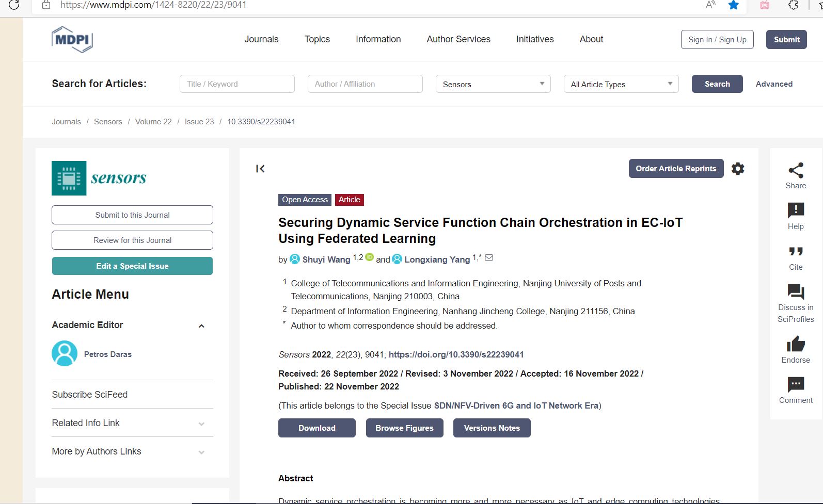The image size is (823, 504).
Task: Collapse the Academic Editor section
Action: 201,326
